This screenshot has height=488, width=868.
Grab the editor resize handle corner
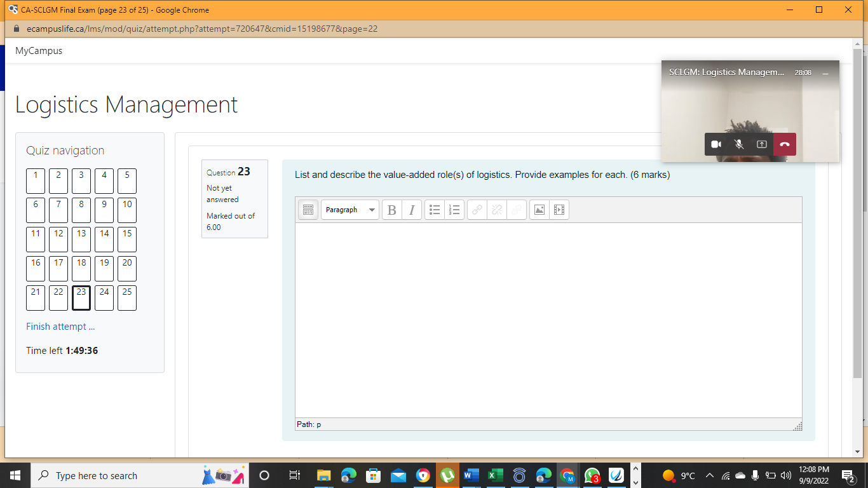(x=798, y=426)
